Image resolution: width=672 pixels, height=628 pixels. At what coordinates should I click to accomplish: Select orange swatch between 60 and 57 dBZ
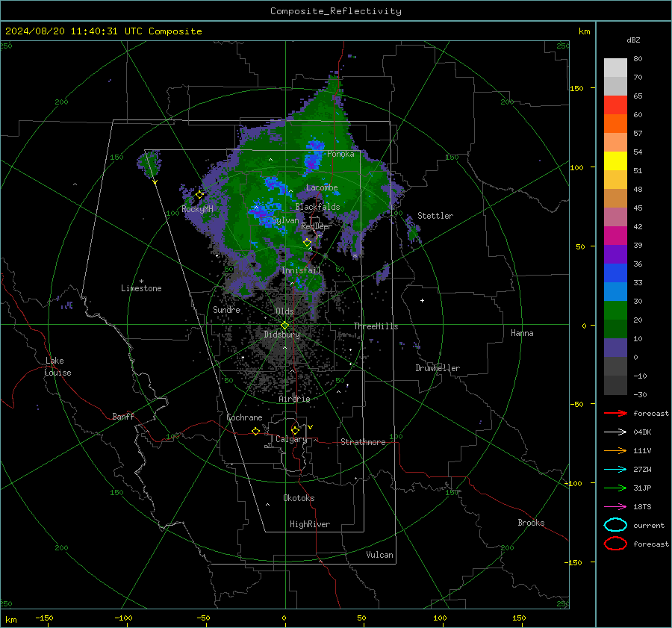pyautogui.click(x=615, y=124)
